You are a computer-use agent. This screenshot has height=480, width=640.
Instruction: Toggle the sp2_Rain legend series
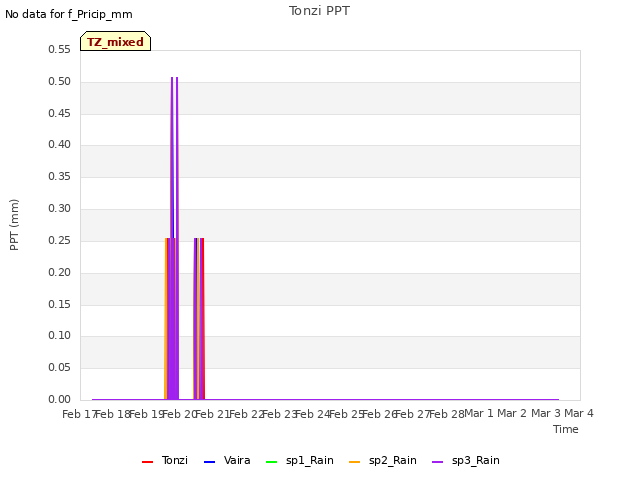(383, 460)
